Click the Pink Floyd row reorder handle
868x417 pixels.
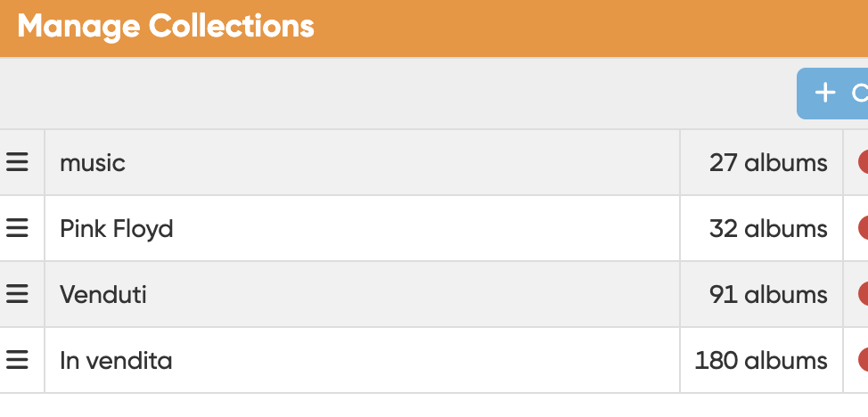(x=18, y=228)
